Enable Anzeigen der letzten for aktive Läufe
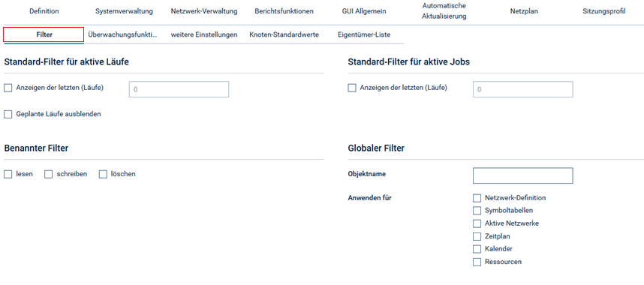The width and height of the screenshot is (644, 285). (x=8, y=88)
